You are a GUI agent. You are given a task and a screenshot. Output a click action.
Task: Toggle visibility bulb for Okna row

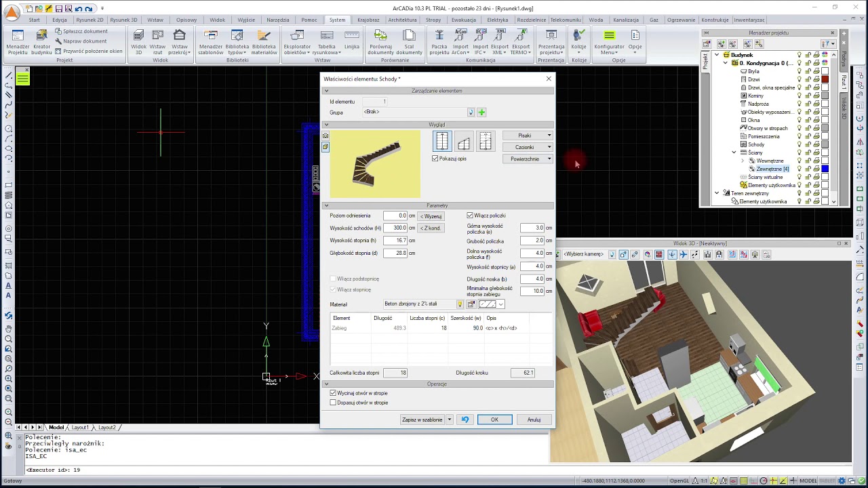pos(800,120)
